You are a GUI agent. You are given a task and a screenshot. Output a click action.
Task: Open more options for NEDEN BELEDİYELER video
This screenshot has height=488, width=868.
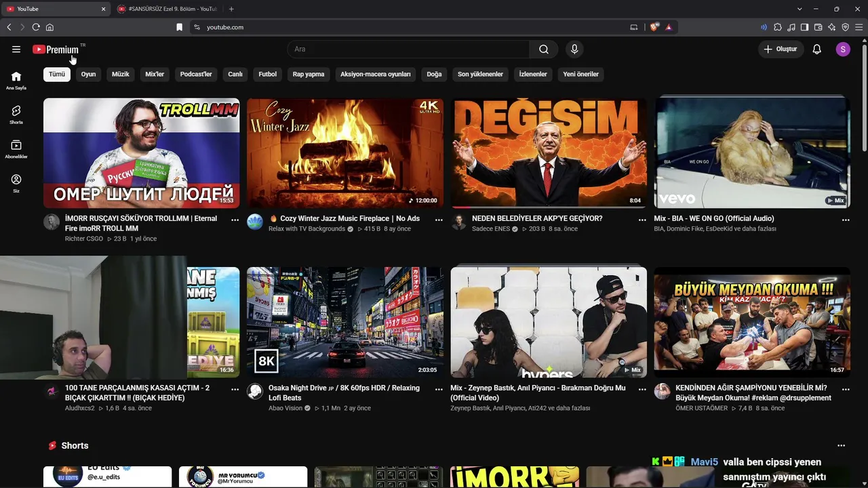point(642,220)
